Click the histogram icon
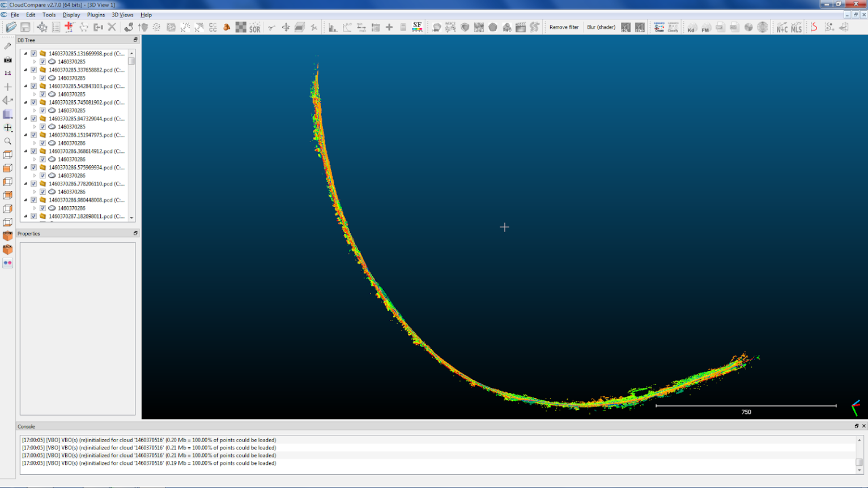The image size is (868, 488). (333, 27)
